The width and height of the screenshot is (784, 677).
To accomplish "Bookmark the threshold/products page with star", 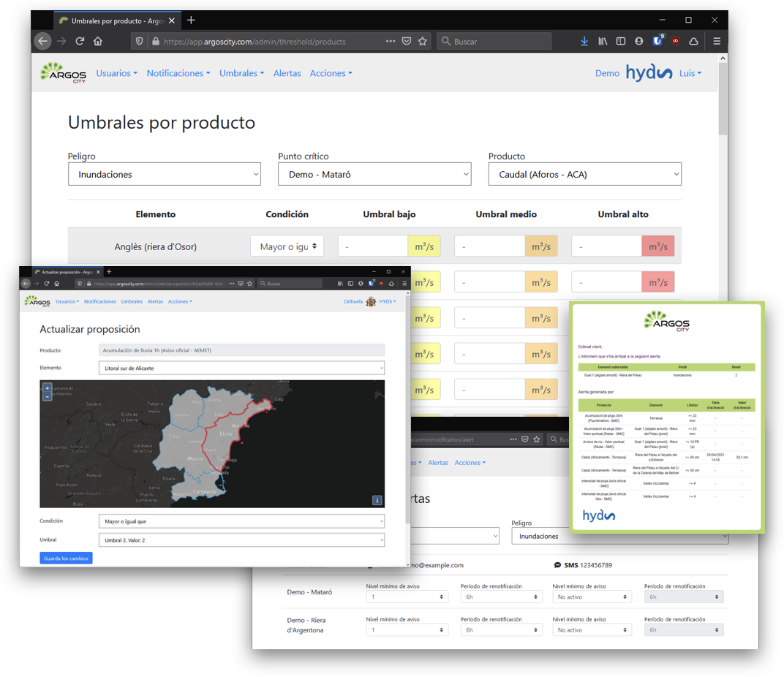I will (x=423, y=41).
